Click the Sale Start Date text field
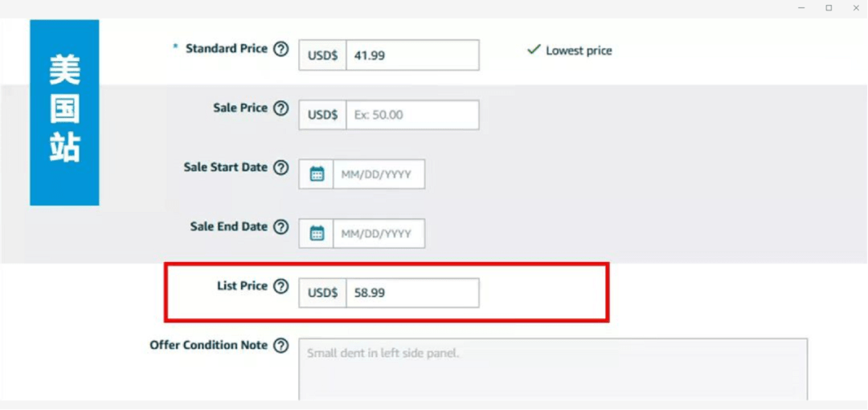Viewport: 868px width, 410px height. click(379, 174)
